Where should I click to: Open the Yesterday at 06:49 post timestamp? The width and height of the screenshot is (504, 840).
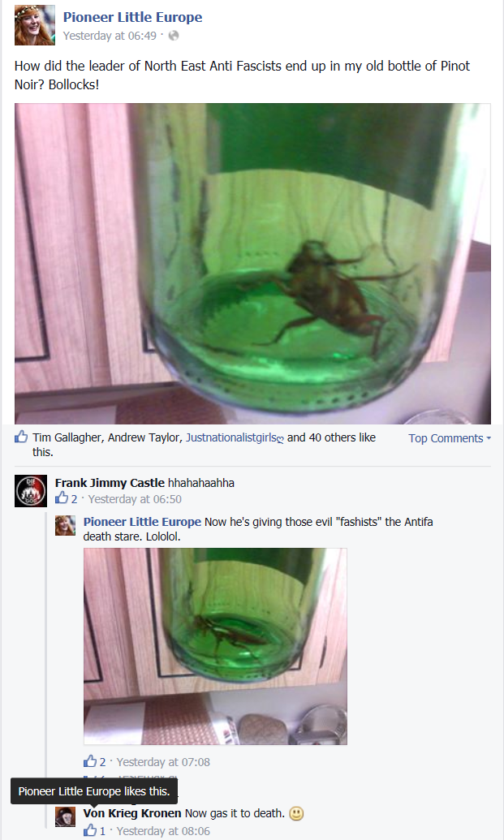pos(110,36)
